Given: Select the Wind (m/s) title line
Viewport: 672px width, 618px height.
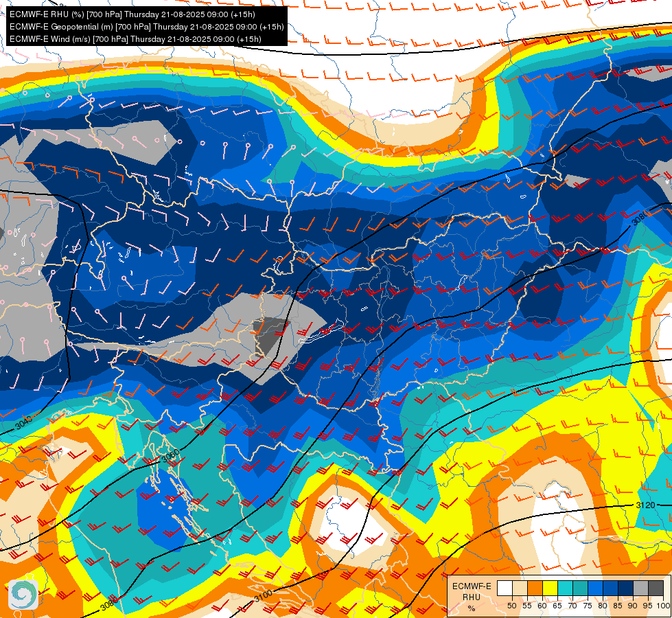Looking at the screenshot, I should point(135,39).
